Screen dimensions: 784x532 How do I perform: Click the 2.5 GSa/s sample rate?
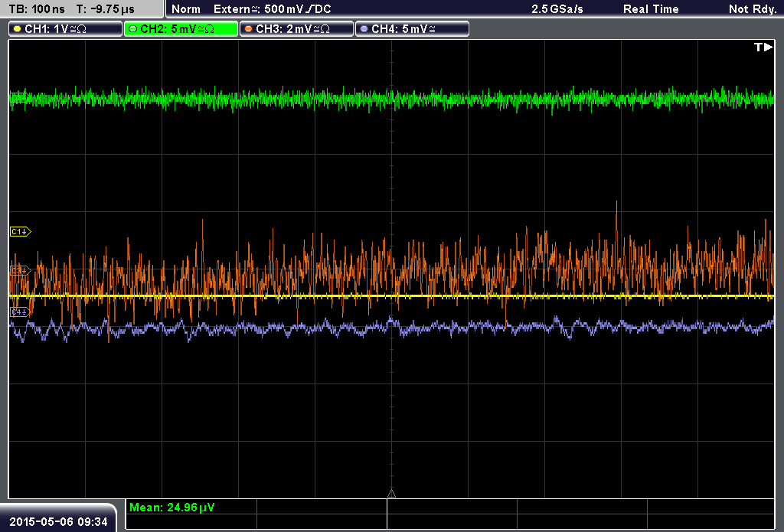click(x=557, y=9)
